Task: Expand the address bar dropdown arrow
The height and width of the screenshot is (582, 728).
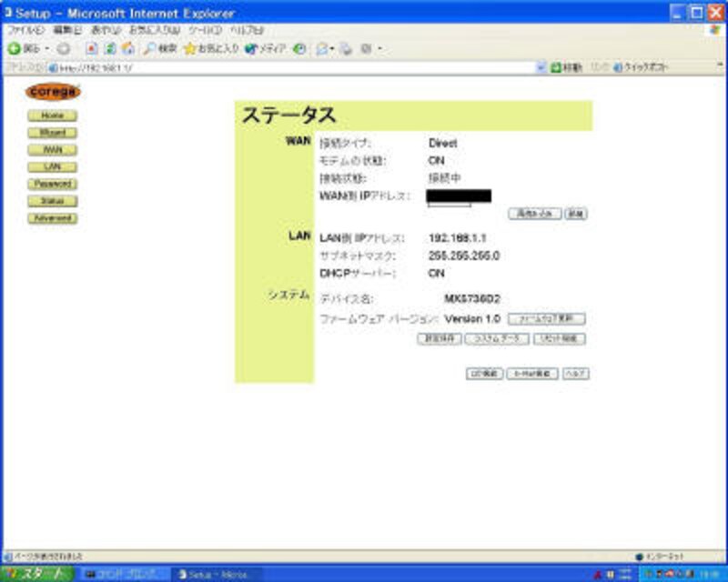Action: click(x=541, y=68)
